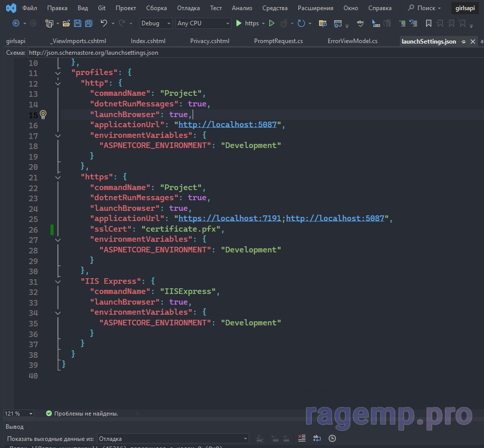The width and height of the screenshot is (484, 448).
Task: Click the https://localhost:7191 link
Action: point(231,218)
